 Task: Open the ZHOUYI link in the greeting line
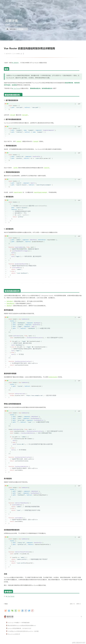click(x=15, y=63)
